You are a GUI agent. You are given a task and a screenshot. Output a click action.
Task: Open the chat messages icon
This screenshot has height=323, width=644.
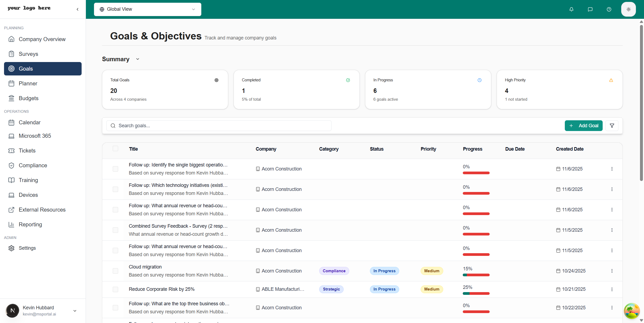coord(590,9)
